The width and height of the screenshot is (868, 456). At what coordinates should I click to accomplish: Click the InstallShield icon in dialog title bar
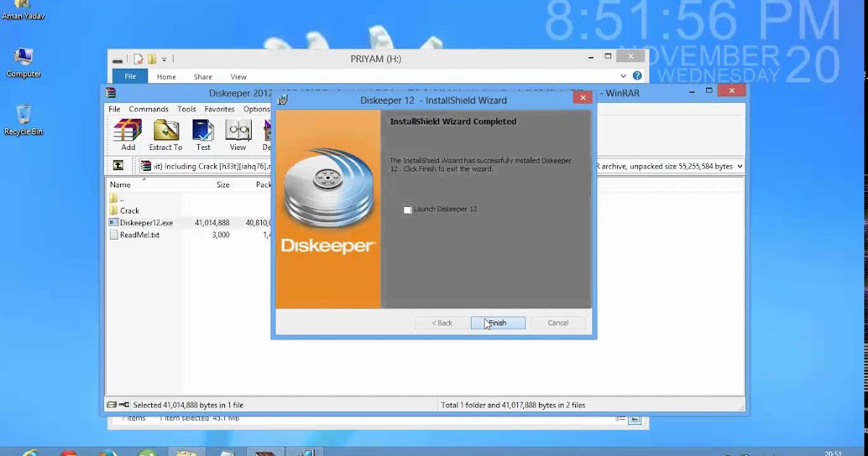(x=283, y=100)
